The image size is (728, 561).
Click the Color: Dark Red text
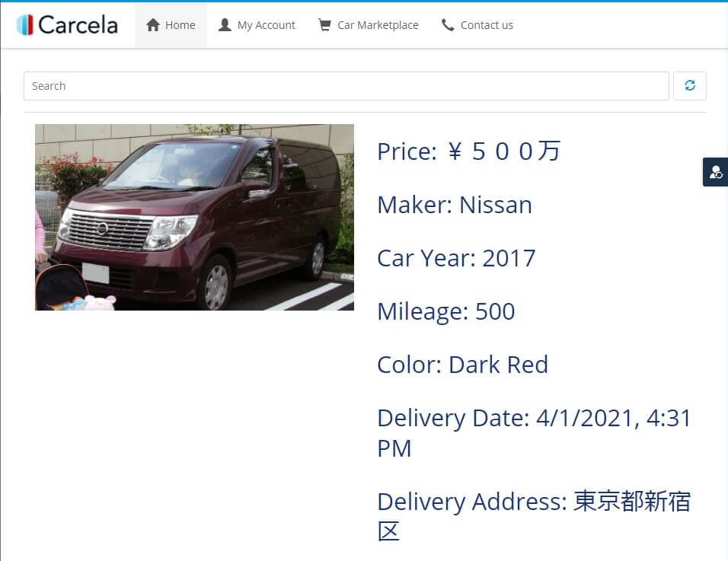[x=463, y=365]
